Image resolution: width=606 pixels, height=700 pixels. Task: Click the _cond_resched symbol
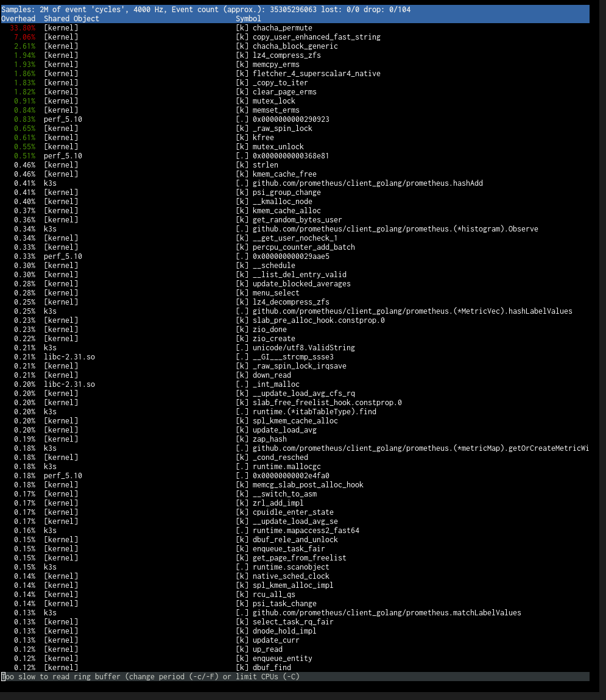[280, 458]
